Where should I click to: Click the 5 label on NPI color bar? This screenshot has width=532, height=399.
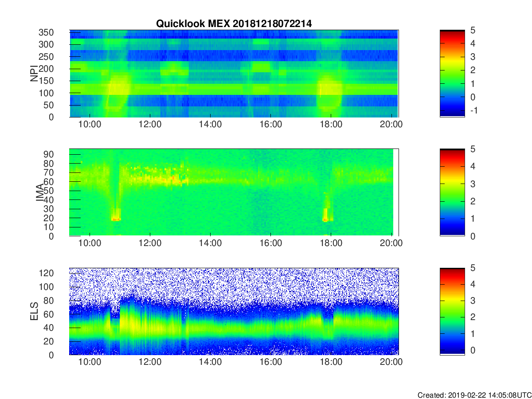coord(472,31)
